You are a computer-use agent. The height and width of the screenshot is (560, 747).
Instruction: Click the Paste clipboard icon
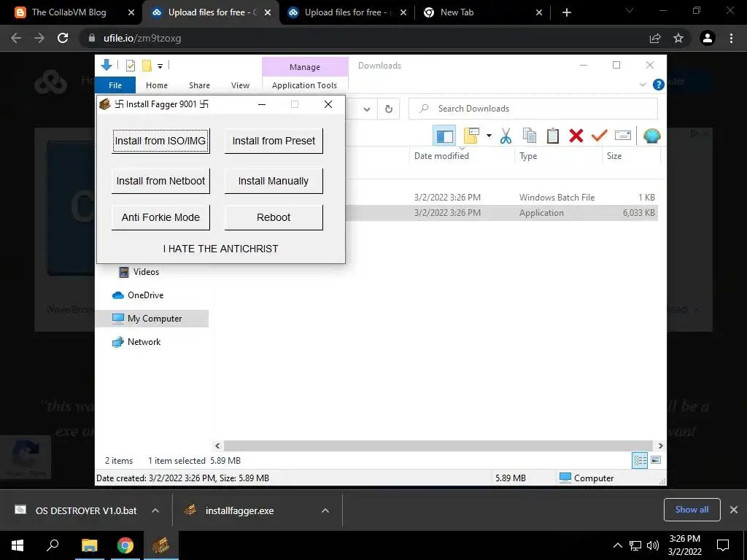click(x=553, y=136)
